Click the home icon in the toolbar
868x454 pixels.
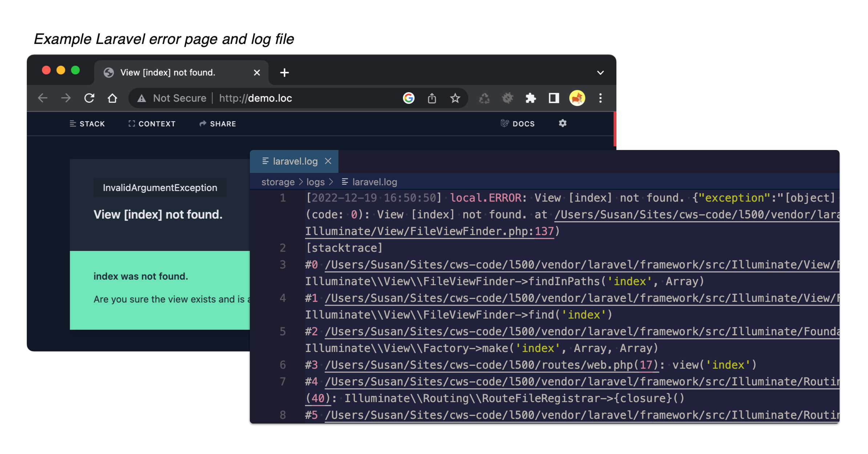tap(112, 98)
